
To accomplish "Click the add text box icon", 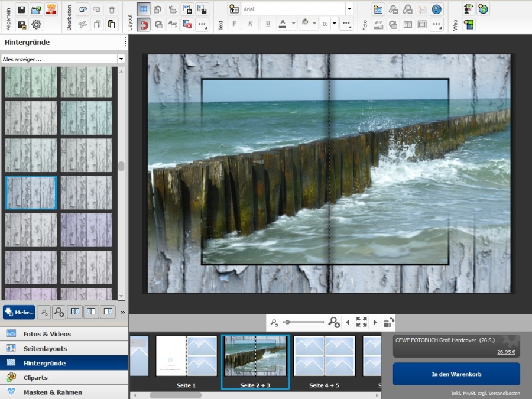I will pyautogui.click(x=234, y=9).
